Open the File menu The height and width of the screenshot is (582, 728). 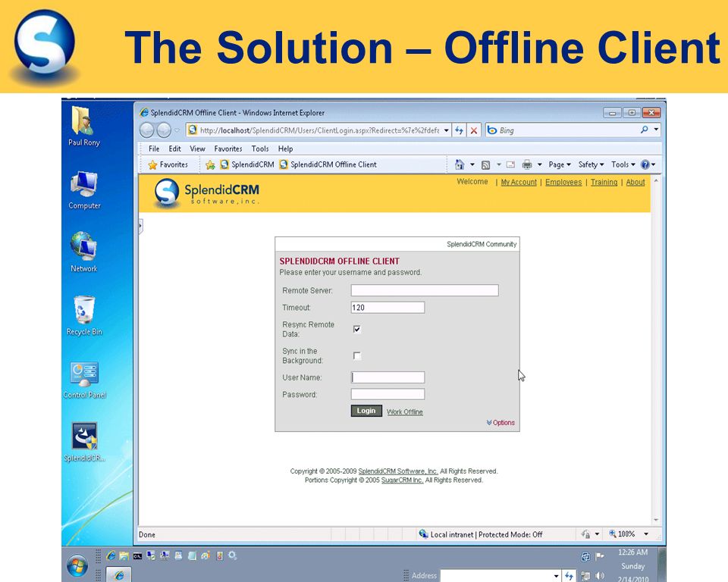click(154, 149)
